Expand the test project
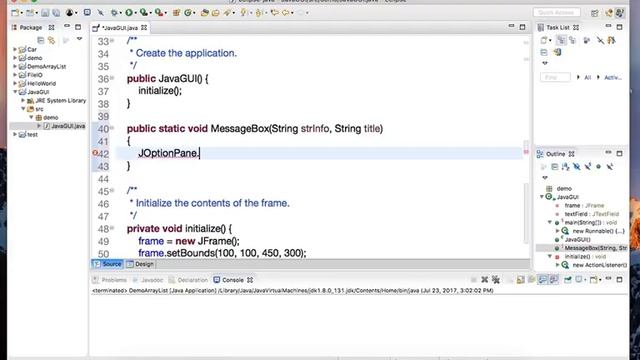Image resolution: width=640 pixels, height=360 pixels. [15, 134]
